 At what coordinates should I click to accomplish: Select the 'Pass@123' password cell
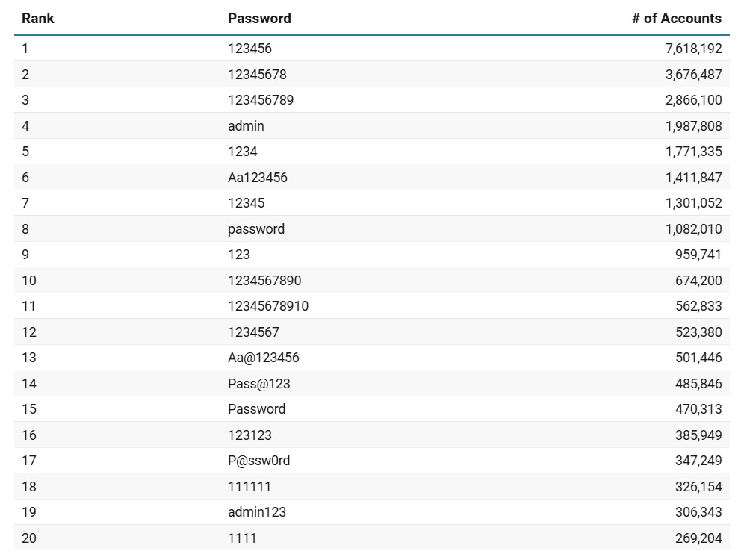click(x=258, y=384)
